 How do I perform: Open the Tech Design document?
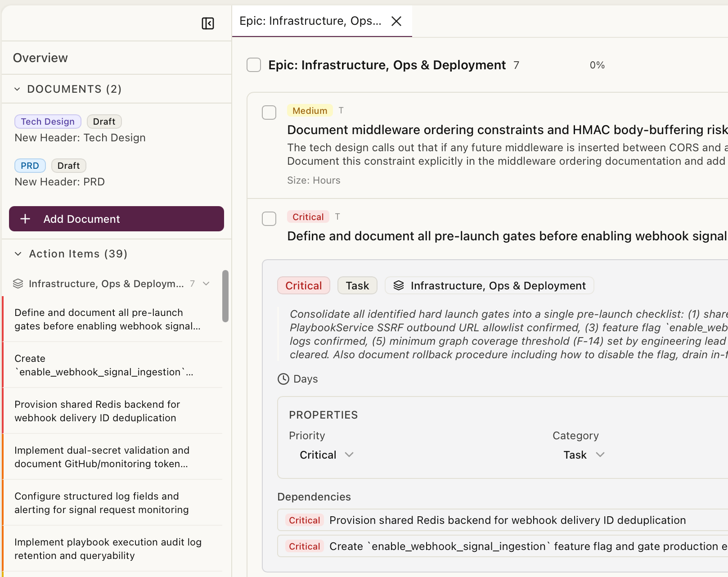80,138
